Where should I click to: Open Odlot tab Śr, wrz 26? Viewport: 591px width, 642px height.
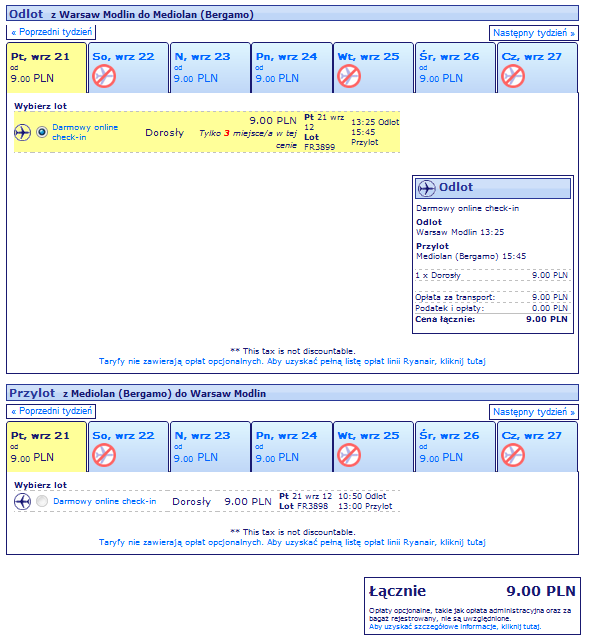pyautogui.click(x=455, y=68)
